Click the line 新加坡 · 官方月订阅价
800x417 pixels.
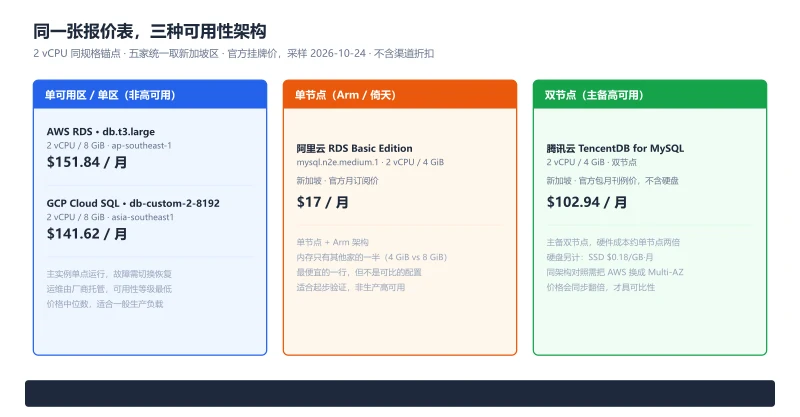(x=337, y=181)
